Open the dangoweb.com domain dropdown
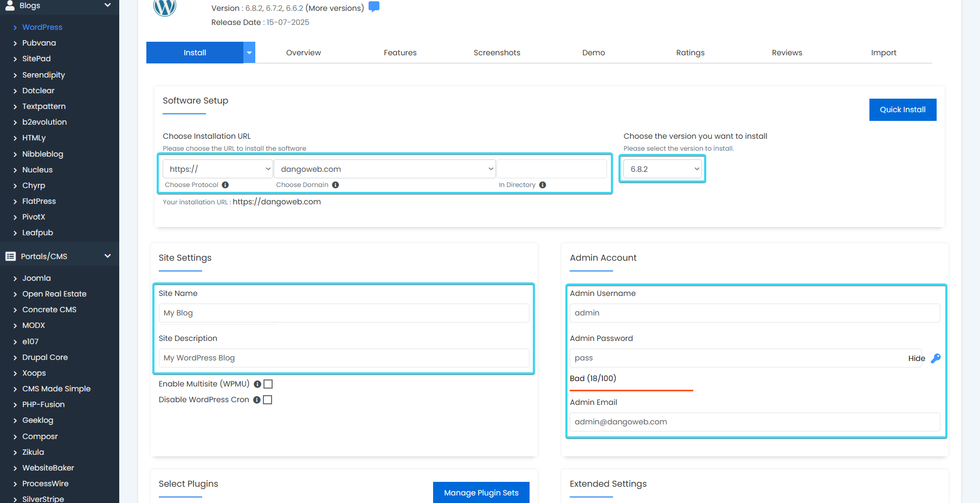 (x=385, y=169)
